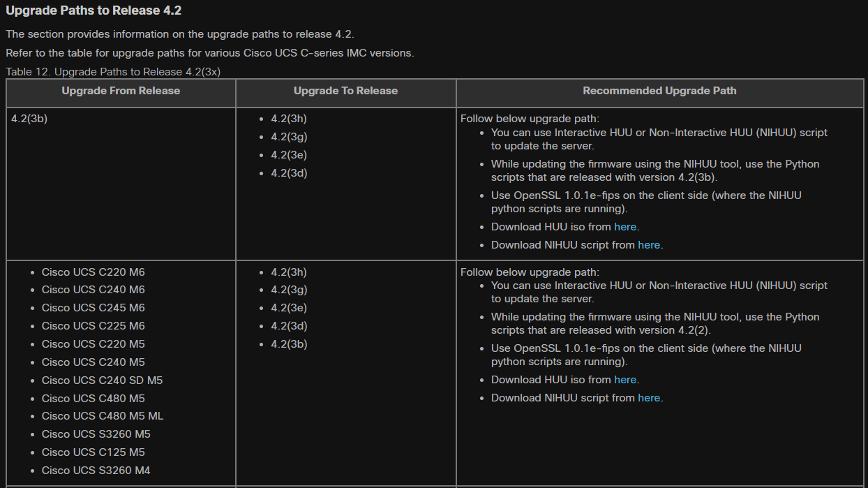Select 'Cisco UCS C480 M5 ML' in the list
This screenshot has height=488, width=868.
point(103,416)
